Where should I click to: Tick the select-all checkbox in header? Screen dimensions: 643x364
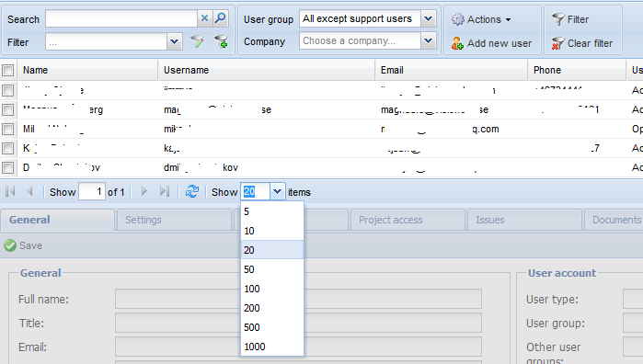tap(7, 71)
